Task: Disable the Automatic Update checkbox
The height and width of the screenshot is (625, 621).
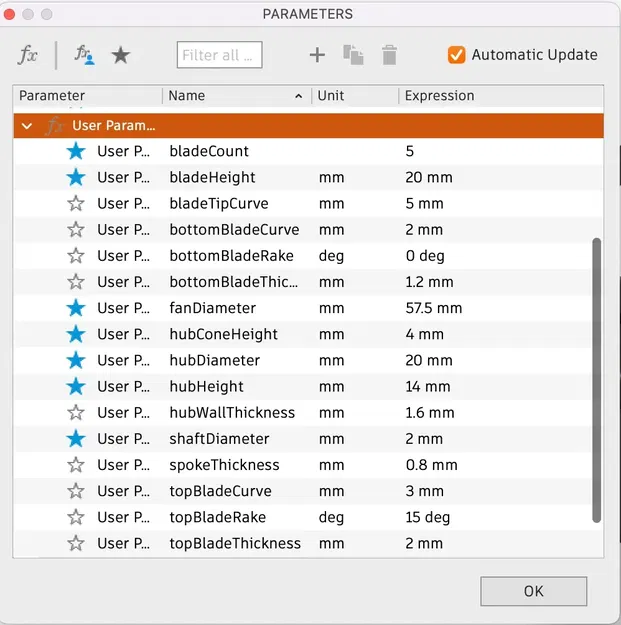Action: coord(456,55)
